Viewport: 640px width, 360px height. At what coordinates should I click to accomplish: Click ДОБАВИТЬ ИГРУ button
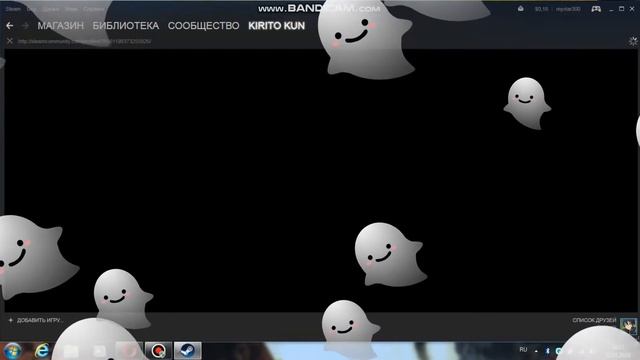click(35, 320)
